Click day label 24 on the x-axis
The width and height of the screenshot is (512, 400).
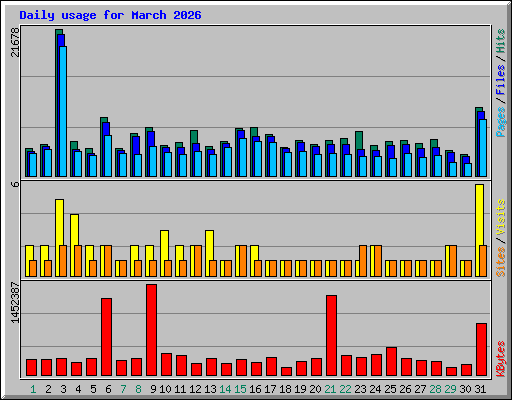[x=375, y=389]
